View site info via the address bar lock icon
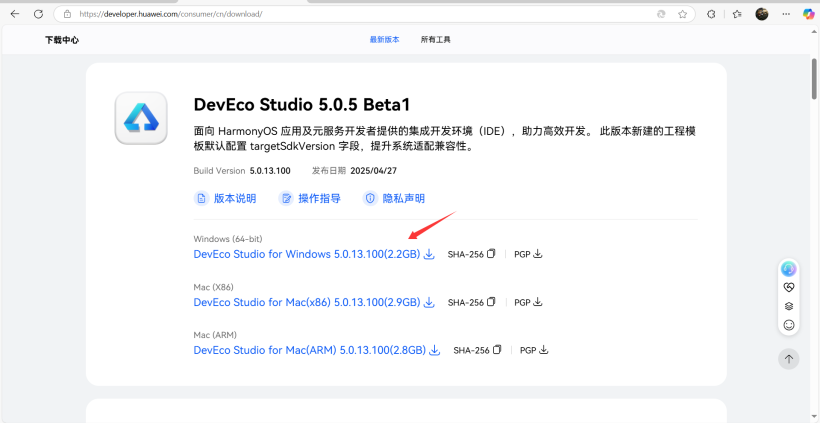The height and width of the screenshot is (423, 820). point(67,14)
